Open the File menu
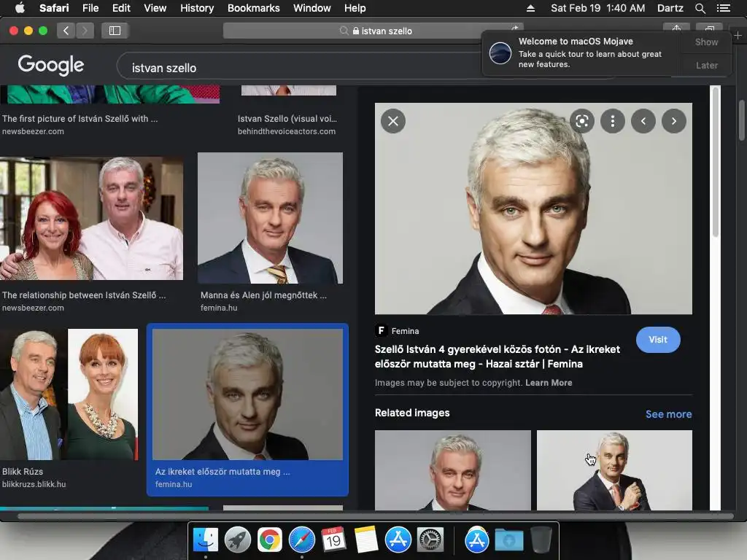The height and width of the screenshot is (560, 747). point(90,8)
